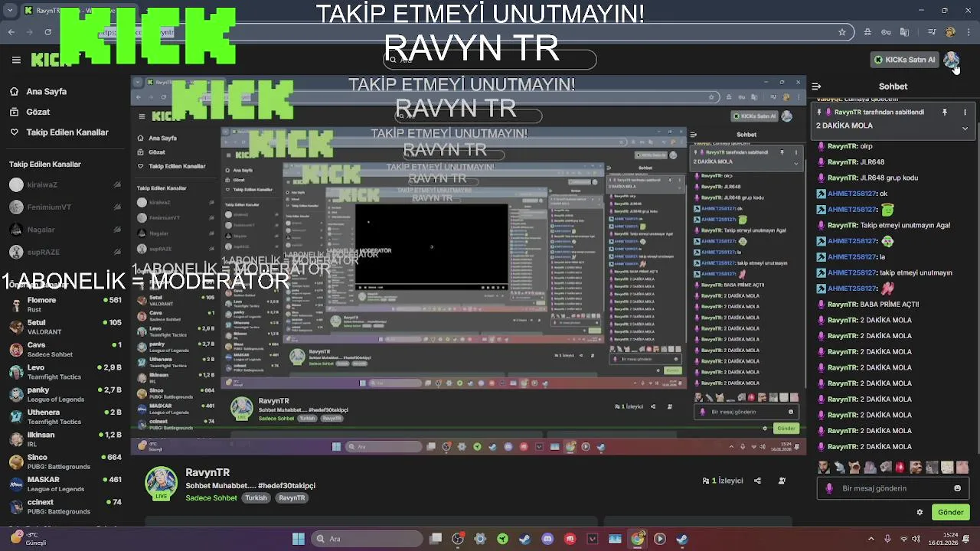Click the green Gönder button
Screen dimensions: 980x551
click(x=950, y=513)
